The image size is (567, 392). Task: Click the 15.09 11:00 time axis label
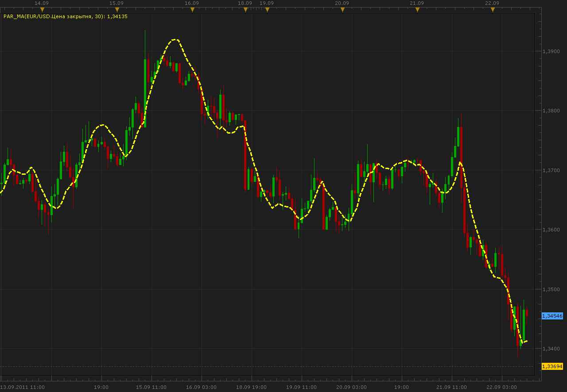coord(151,387)
